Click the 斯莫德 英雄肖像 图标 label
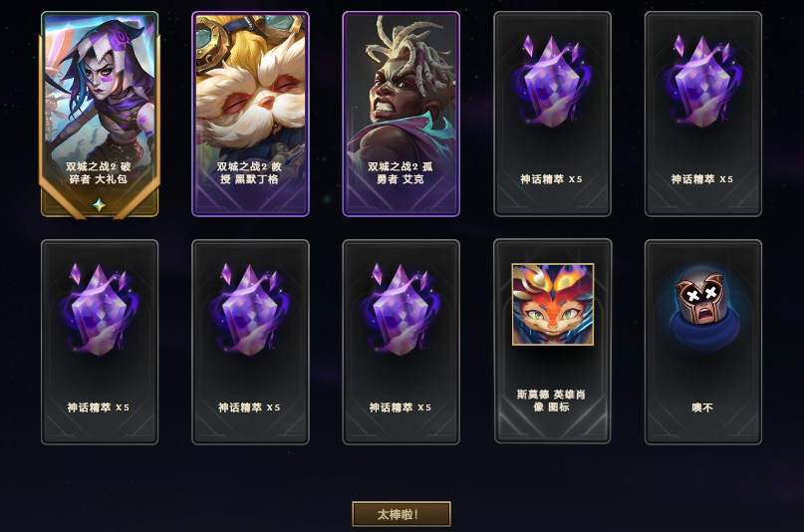804x532 pixels. tap(551, 400)
